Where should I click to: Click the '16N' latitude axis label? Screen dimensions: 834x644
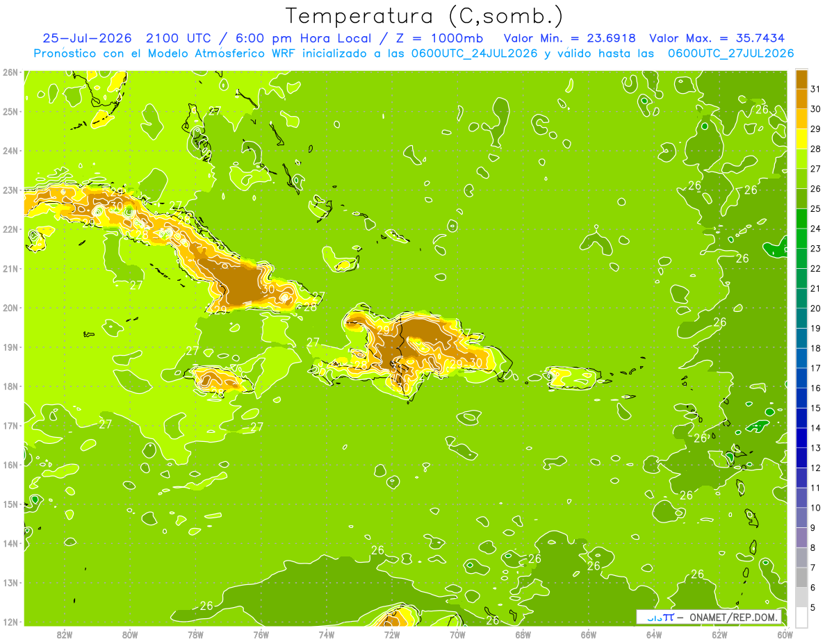(x=10, y=465)
